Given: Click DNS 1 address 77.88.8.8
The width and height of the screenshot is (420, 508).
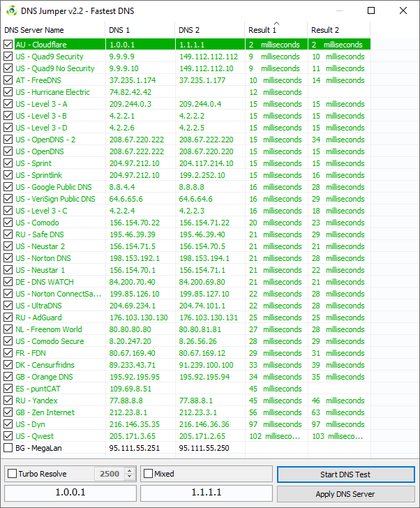Looking at the screenshot, I should click(x=126, y=401).
